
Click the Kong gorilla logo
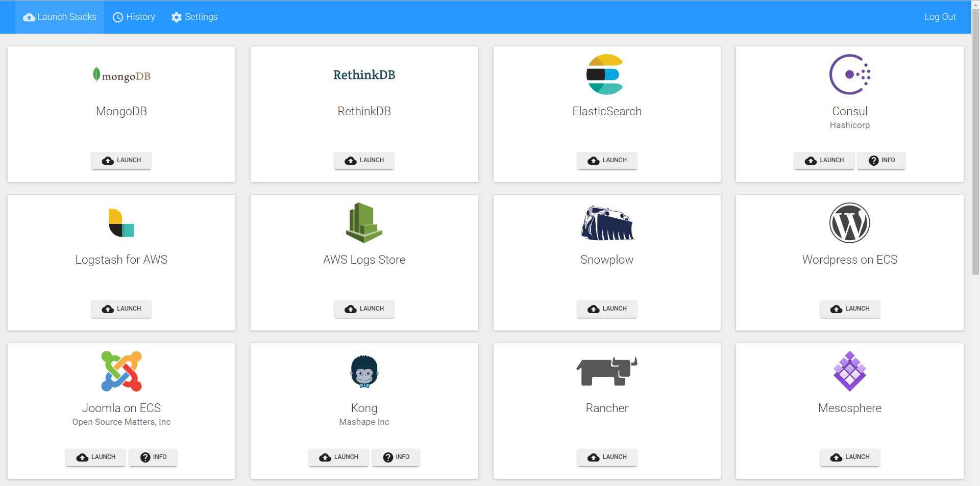click(x=364, y=371)
